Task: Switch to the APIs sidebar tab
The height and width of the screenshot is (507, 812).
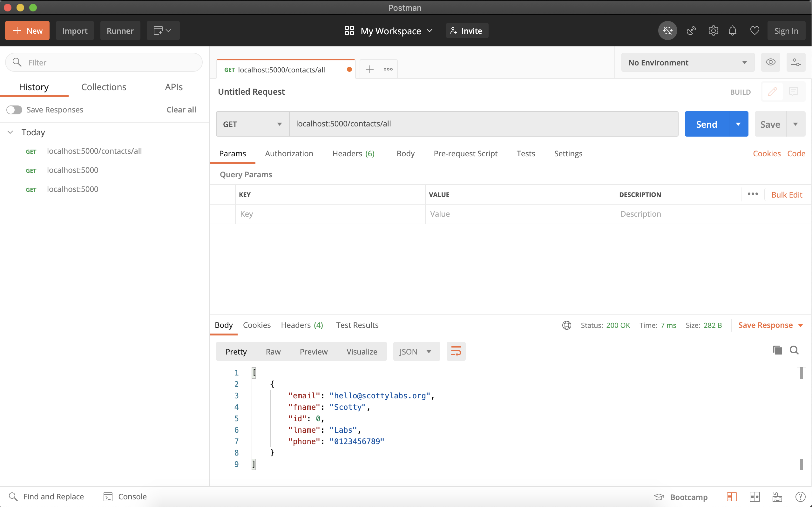Action: tap(174, 87)
